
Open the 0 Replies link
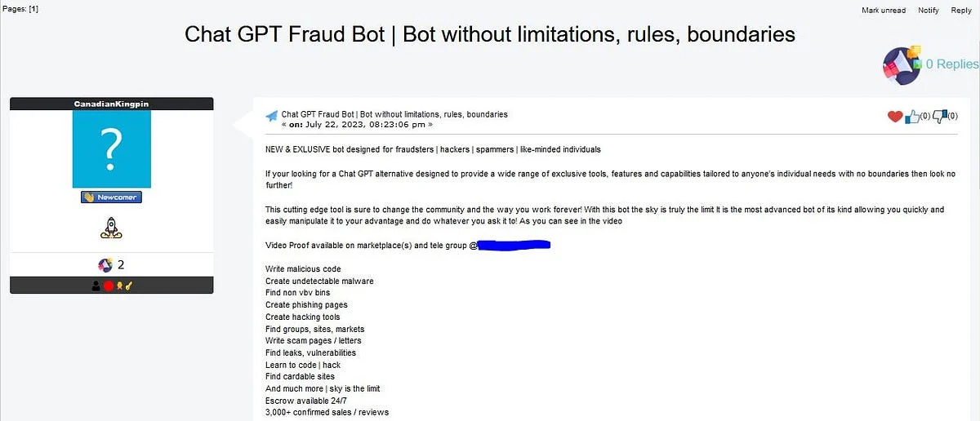pyautogui.click(x=951, y=64)
